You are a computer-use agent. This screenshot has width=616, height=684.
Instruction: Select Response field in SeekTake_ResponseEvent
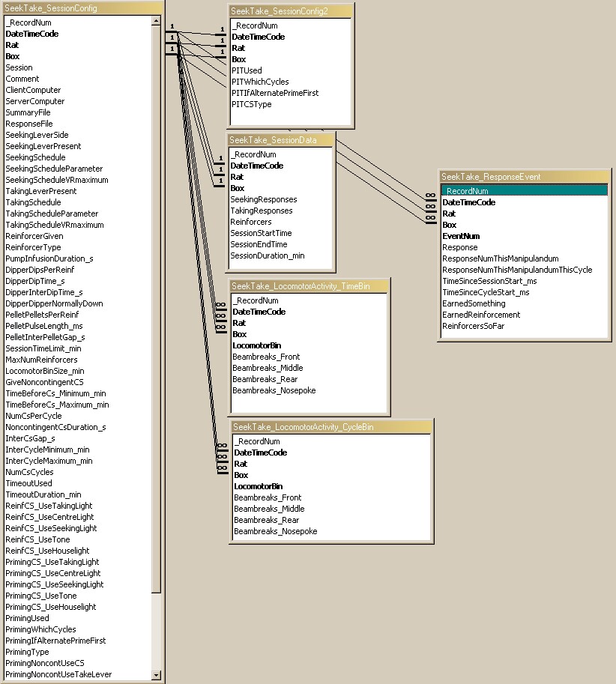(460, 247)
